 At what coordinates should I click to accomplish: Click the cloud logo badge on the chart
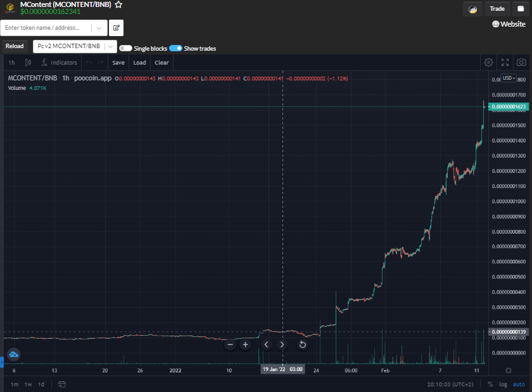click(x=13, y=355)
